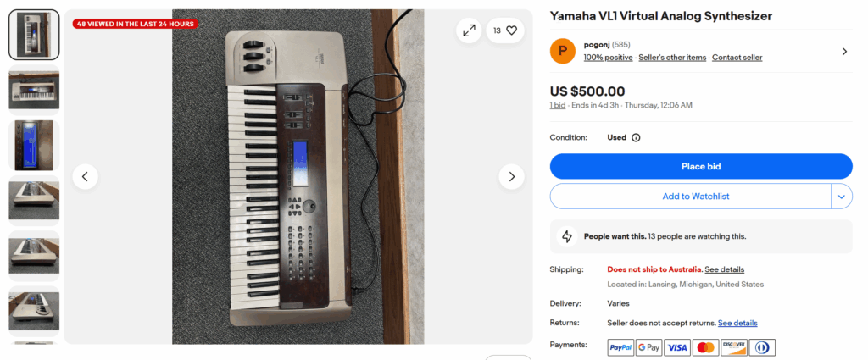This screenshot has width=868, height=360.
Task: Click the orange seller avatar icon
Action: pyautogui.click(x=563, y=51)
